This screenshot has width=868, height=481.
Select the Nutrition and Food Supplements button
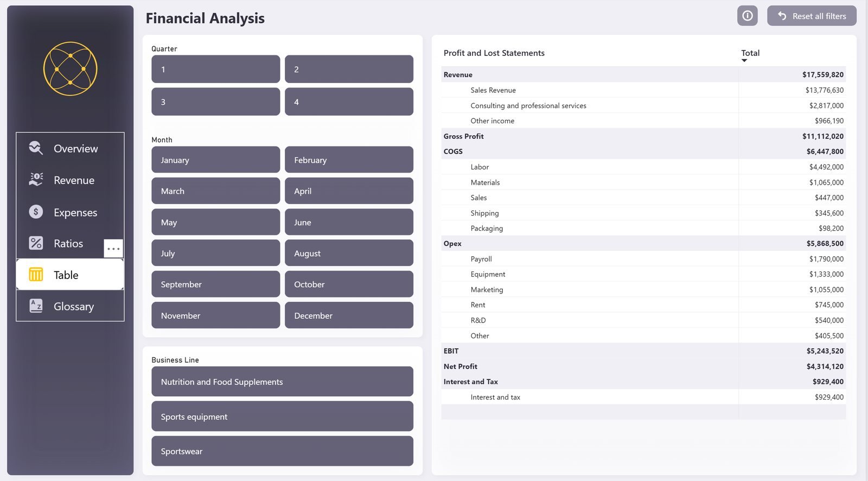[282, 382]
